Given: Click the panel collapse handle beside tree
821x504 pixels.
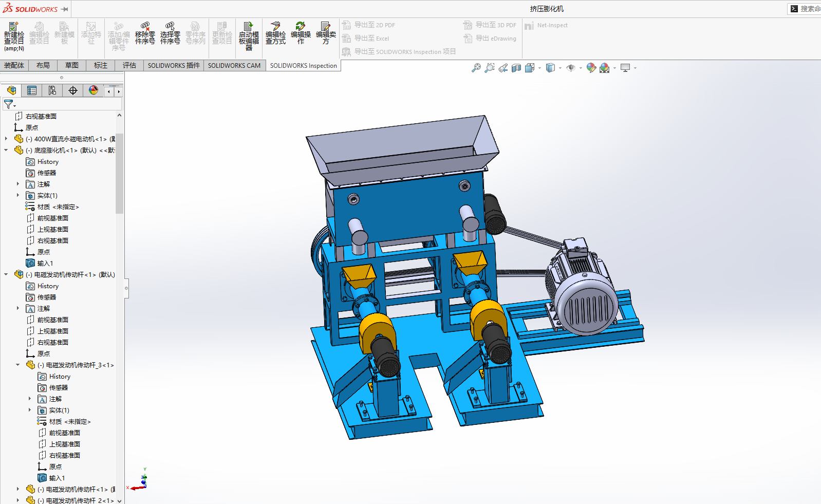Looking at the screenshot, I should (x=126, y=288).
